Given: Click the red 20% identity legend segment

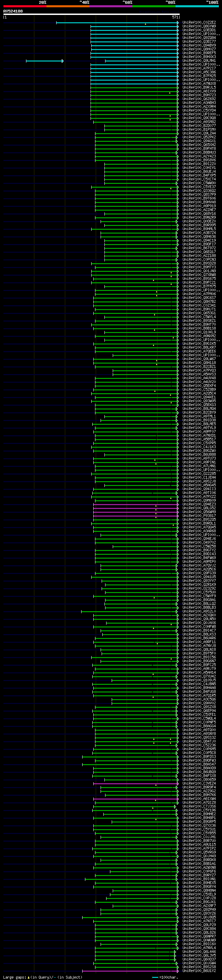Looking at the screenshot, I should 25,6.
